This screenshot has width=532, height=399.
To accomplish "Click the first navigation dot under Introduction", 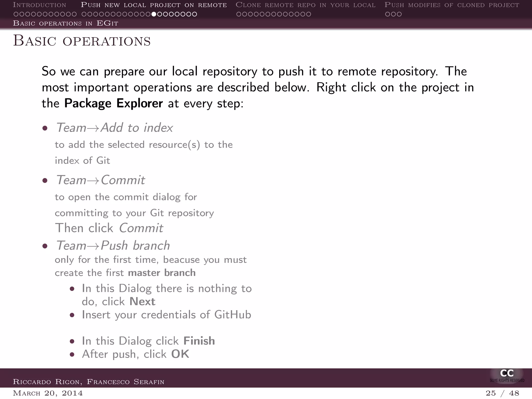I will click(x=16, y=14).
